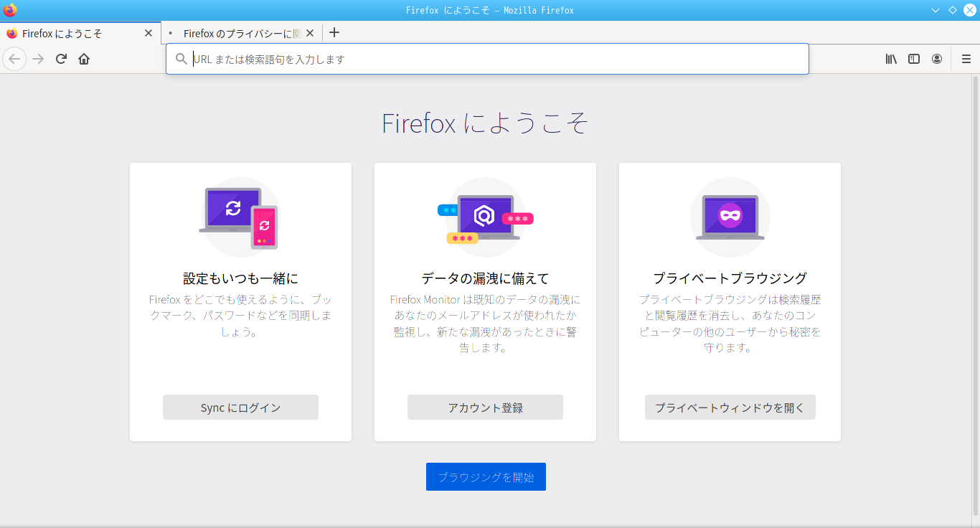Click the Firefox にようこそ page title
This screenshot has width=980, height=528.
[485, 123]
